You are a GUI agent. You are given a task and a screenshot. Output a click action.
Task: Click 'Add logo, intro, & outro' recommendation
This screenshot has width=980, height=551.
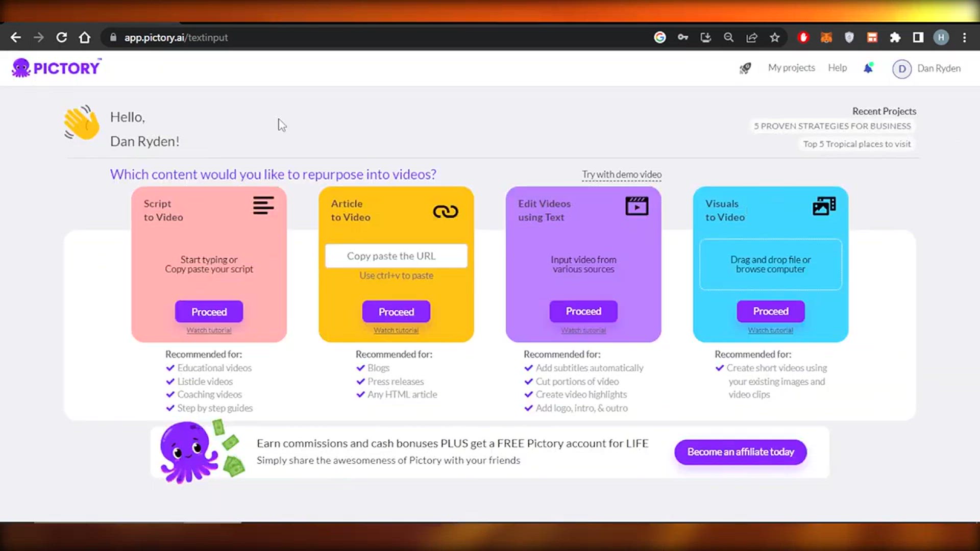(582, 408)
